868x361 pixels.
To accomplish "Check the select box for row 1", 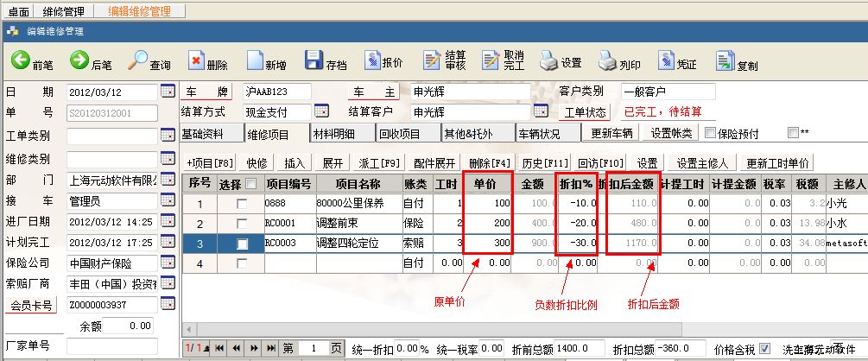I will [x=242, y=204].
